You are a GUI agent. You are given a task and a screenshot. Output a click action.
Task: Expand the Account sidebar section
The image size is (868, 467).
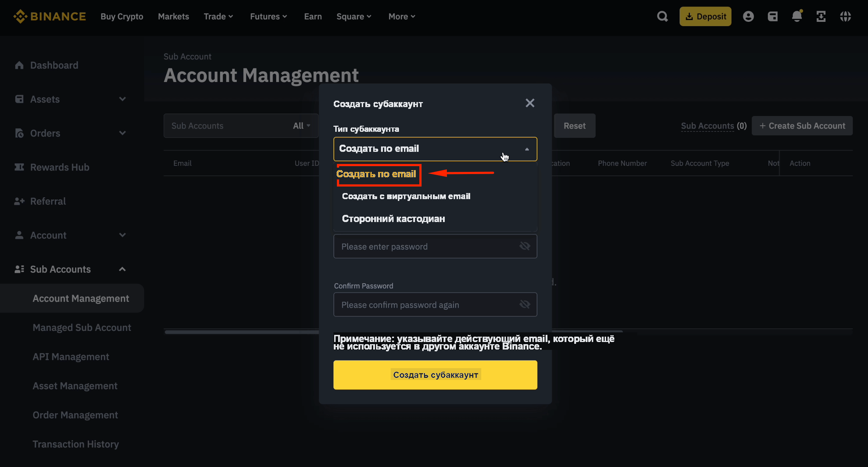click(x=122, y=235)
